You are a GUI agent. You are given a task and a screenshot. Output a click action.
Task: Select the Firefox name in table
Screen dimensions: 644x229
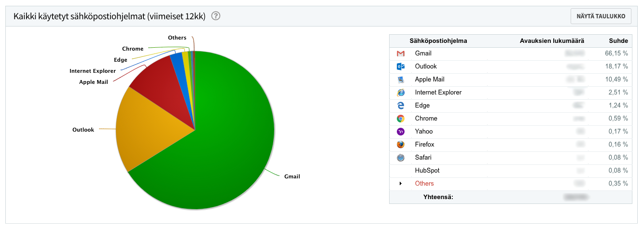point(425,145)
